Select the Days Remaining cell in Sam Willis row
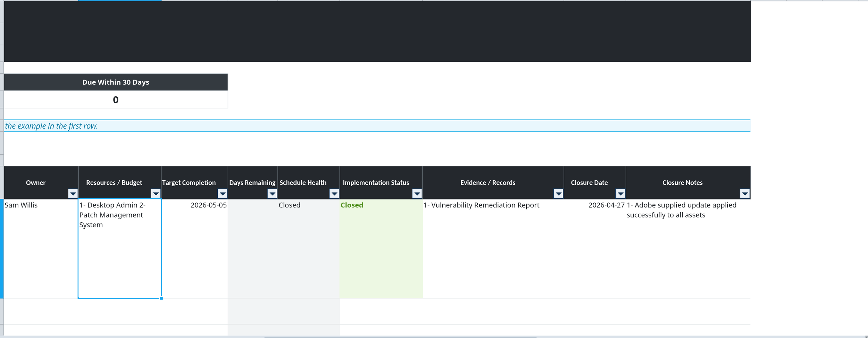Screen dimensions: 868x338 click(x=253, y=248)
